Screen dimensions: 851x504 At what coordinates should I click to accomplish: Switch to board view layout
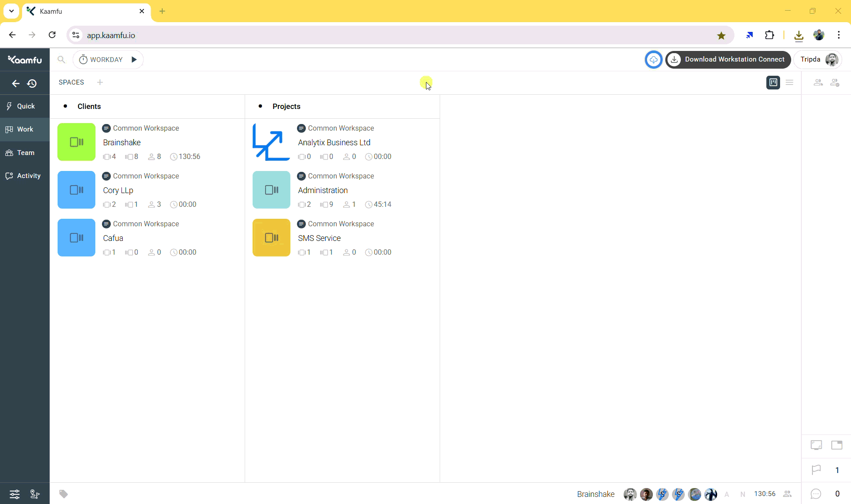click(773, 82)
